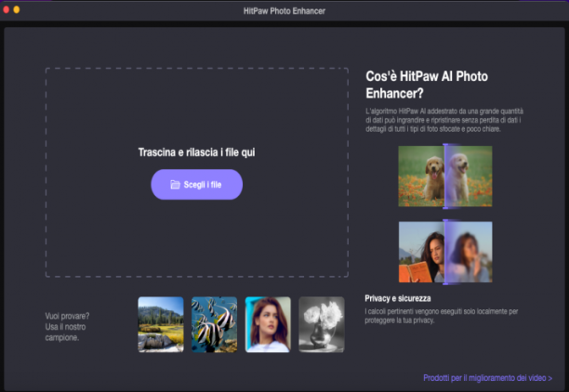Open Prodotti per il miglioramento dei video link
Image resolution: width=569 pixels, height=392 pixels.
coord(488,378)
